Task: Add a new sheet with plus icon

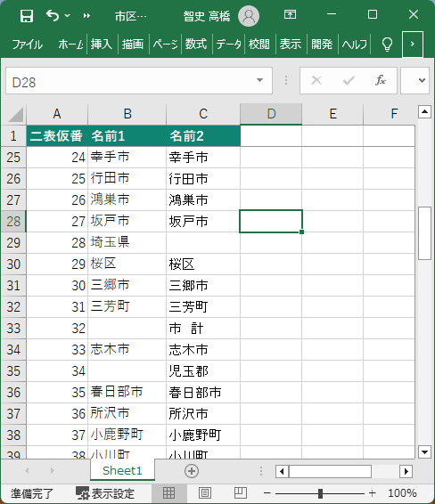Action: coord(192,471)
